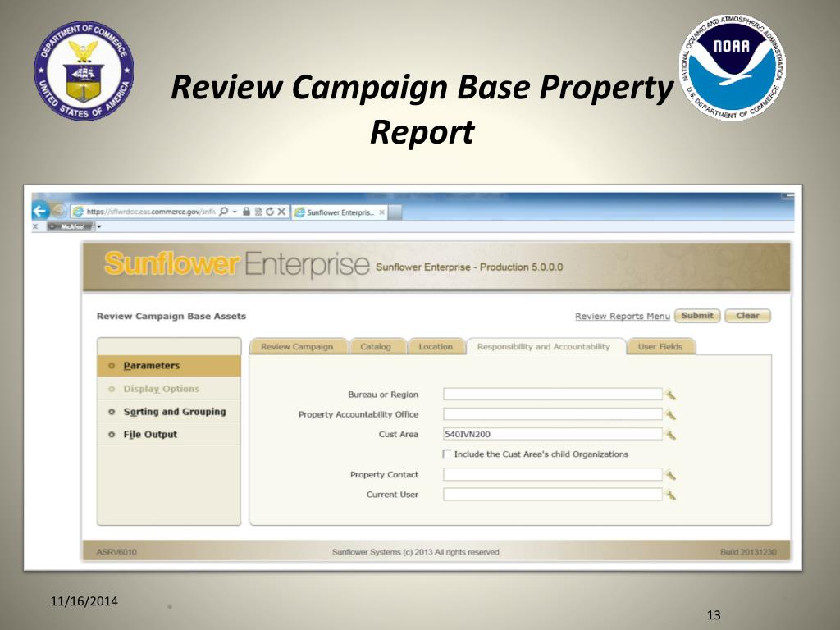The width and height of the screenshot is (840, 630).
Task: Open Sorting and Grouping section
Action: click(x=169, y=412)
